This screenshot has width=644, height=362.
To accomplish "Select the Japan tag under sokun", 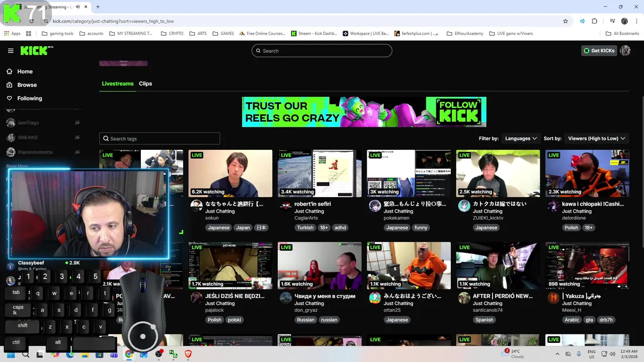I will pyautogui.click(x=243, y=228).
